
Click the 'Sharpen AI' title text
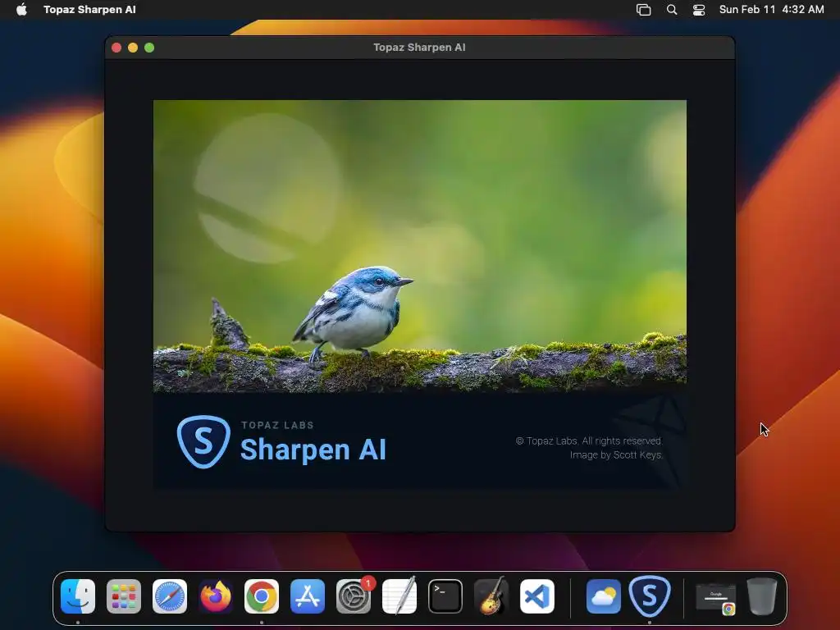313,449
